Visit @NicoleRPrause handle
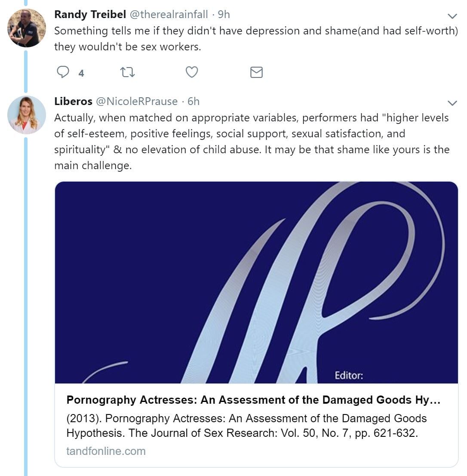 point(137,101)
